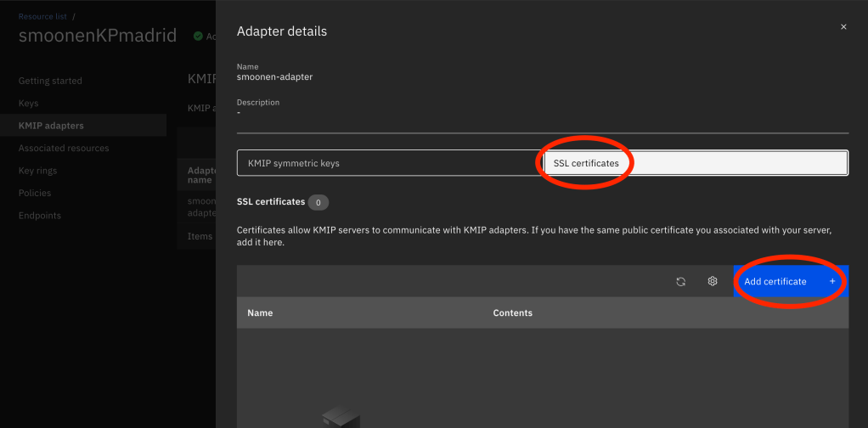The image size is (868, 428).
Task: Open Policies in the sidebar
Action: pos(35,193)
